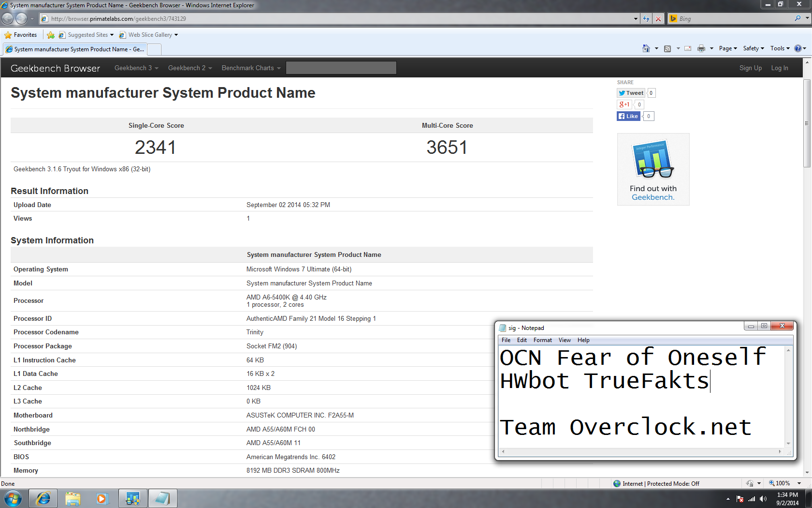The image size is (812, 508).
Task: Expand Web Slice Gallery dropdown
Action: (176, 35)
